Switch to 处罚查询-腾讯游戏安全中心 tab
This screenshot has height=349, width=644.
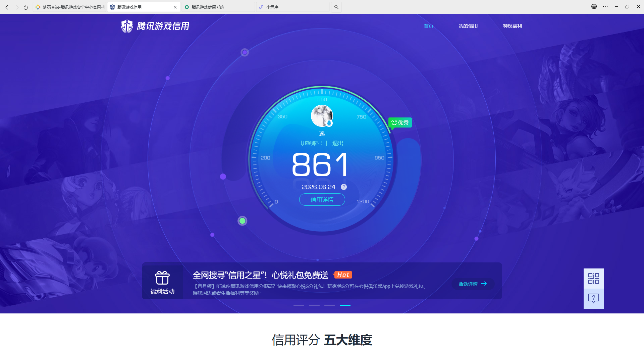(x=69, y=7)
